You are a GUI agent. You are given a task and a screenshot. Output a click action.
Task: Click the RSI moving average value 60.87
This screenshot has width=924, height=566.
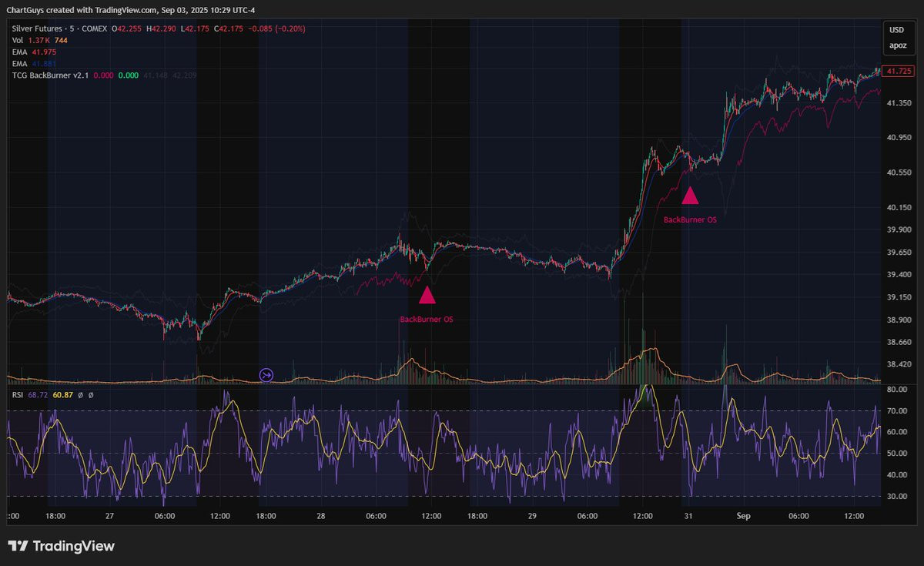(x=63, y=394)
